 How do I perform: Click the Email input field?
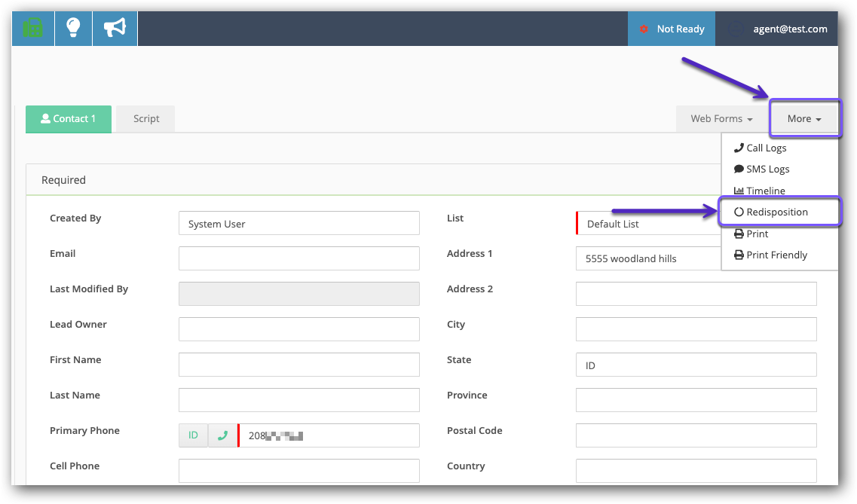coord(298,258)
